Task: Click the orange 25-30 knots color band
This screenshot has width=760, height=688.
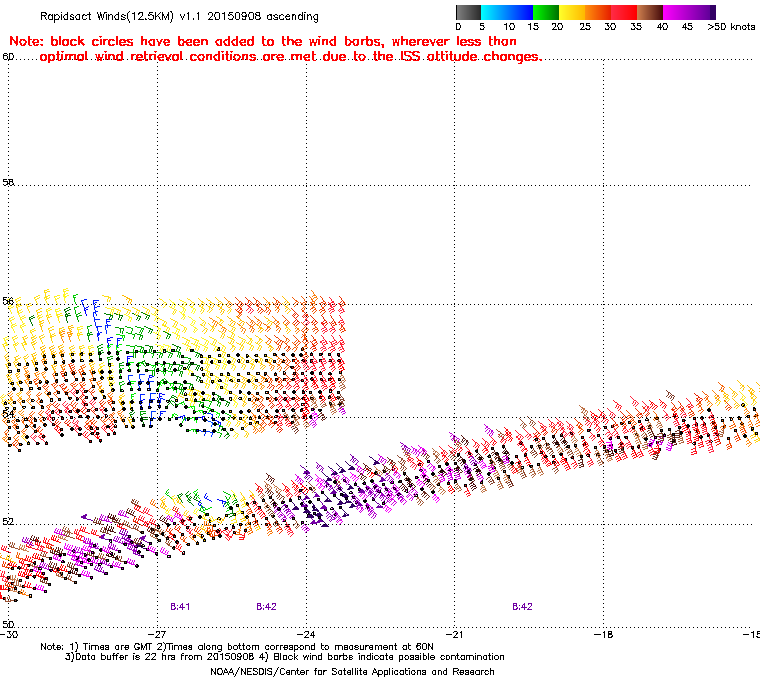Action: [x=599, y=12]
